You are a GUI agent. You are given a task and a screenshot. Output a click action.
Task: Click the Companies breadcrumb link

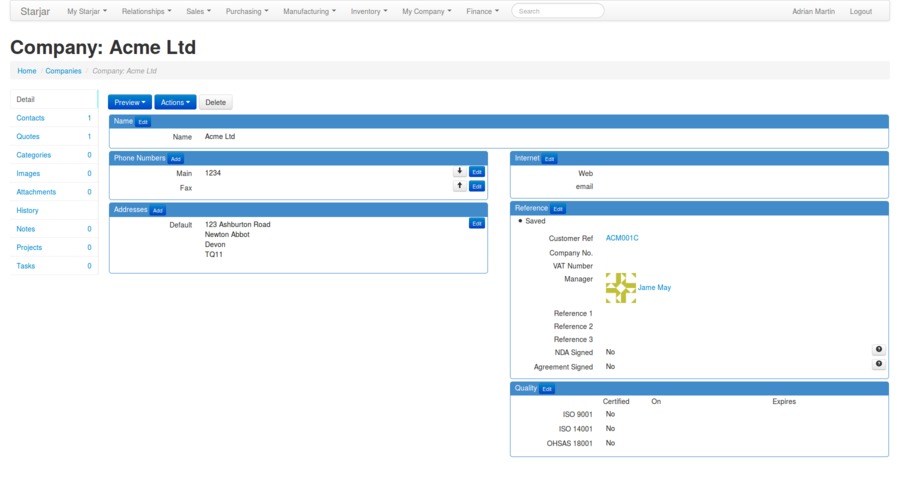point(63,71)
